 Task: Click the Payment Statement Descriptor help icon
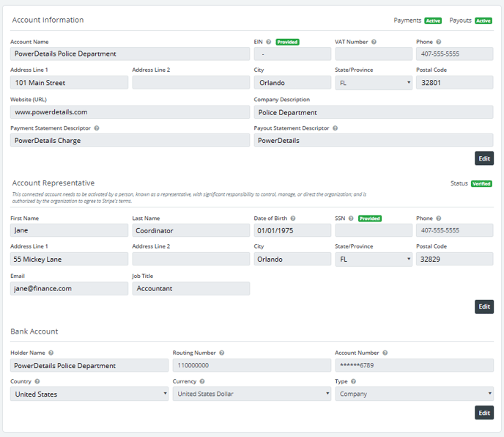click(97, 128)
